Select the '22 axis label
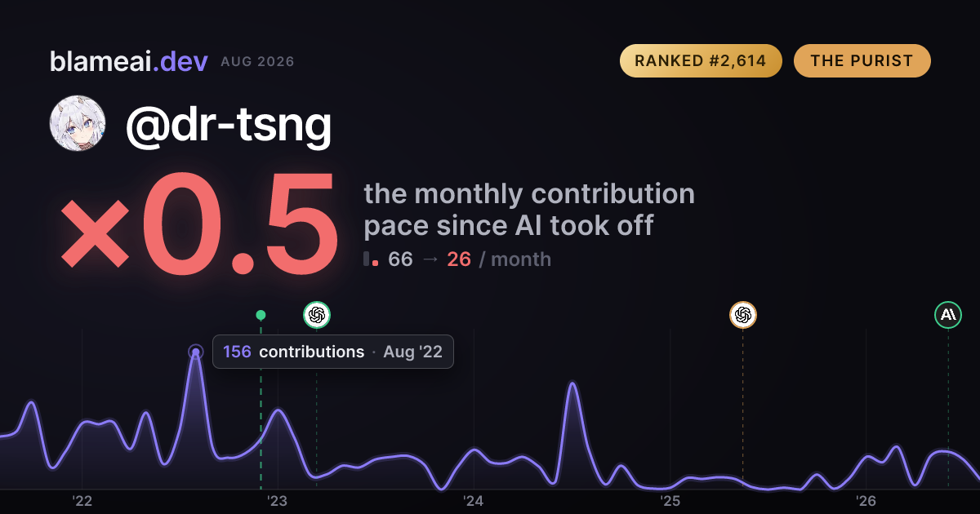This screenshot has height=514, width=980. coord(82,500)
